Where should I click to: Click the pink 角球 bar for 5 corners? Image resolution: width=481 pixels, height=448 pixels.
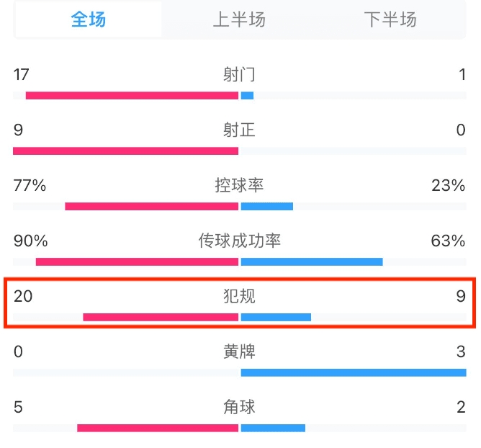[158, 428]
